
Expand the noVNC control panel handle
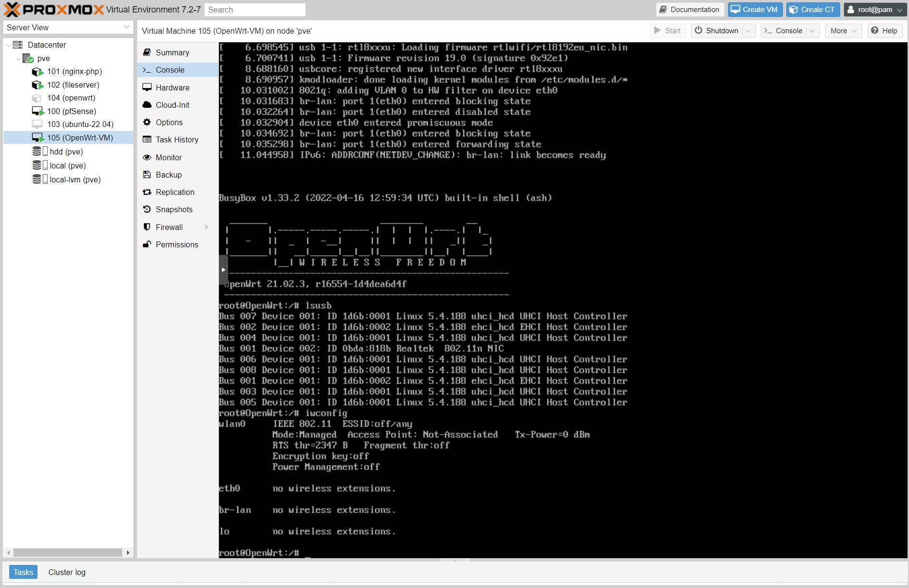[x=223, y=270]
